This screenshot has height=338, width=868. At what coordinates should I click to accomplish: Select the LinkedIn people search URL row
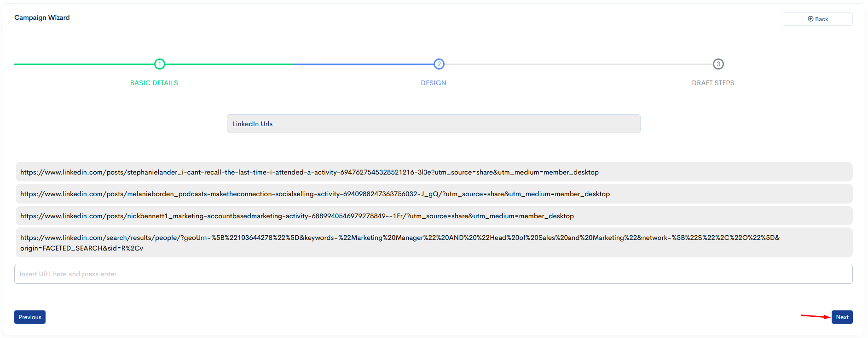point(434,243)
